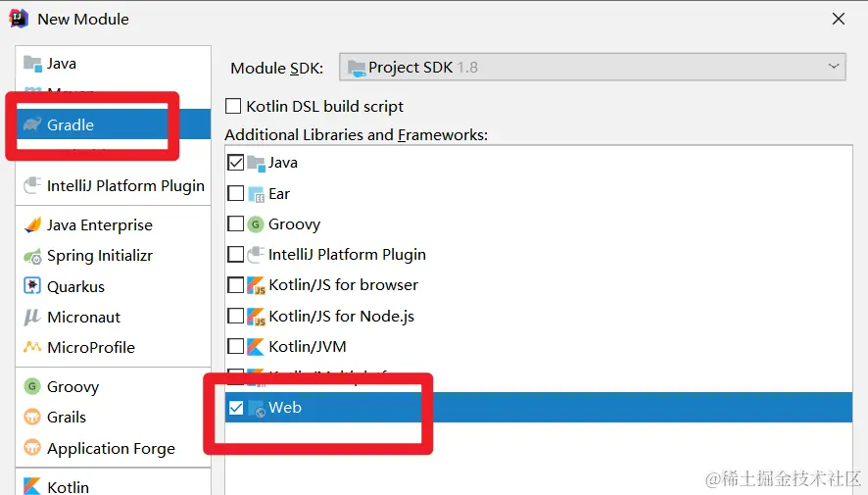Select Kotlin/JVM label in frameworks list
The height and width of the screenshot is (495, 868).
(x=308, y=347)
